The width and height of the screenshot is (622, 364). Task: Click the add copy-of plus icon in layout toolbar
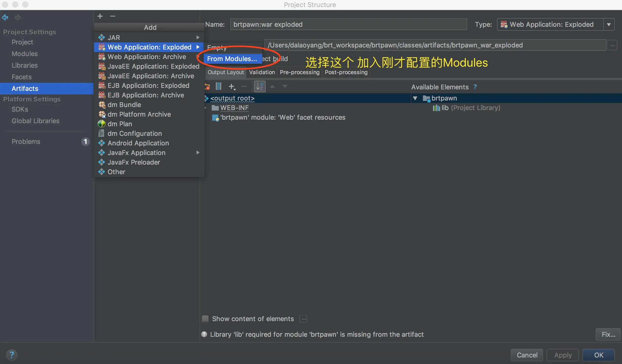click(x=231, y=87)
